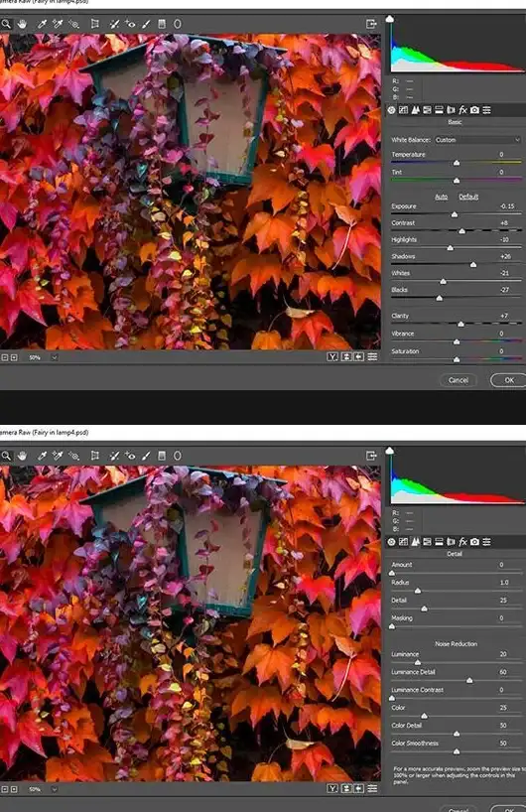
Task: Select Zoom tool in lower Detail-panel window
Action: [x=5, y=456]
